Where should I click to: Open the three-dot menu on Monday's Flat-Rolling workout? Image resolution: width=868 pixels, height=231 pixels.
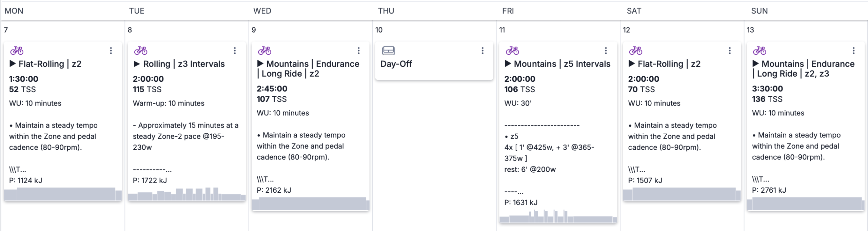111,51
